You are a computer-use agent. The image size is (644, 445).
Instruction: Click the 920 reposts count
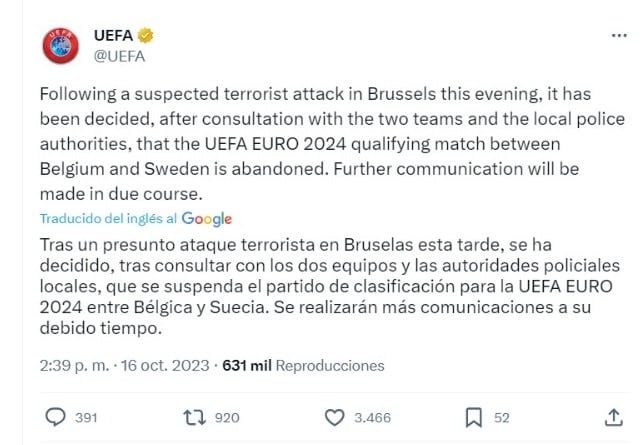[228, 416]
